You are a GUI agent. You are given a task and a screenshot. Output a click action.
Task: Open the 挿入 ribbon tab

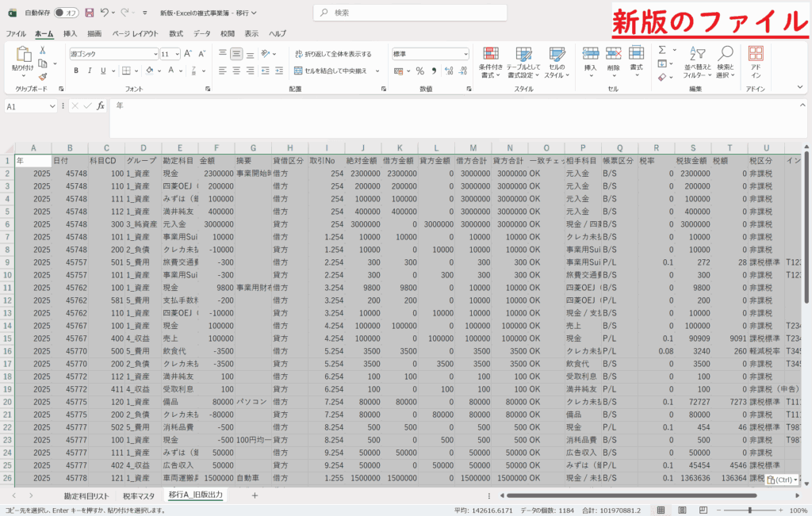[x=70, y=34]
